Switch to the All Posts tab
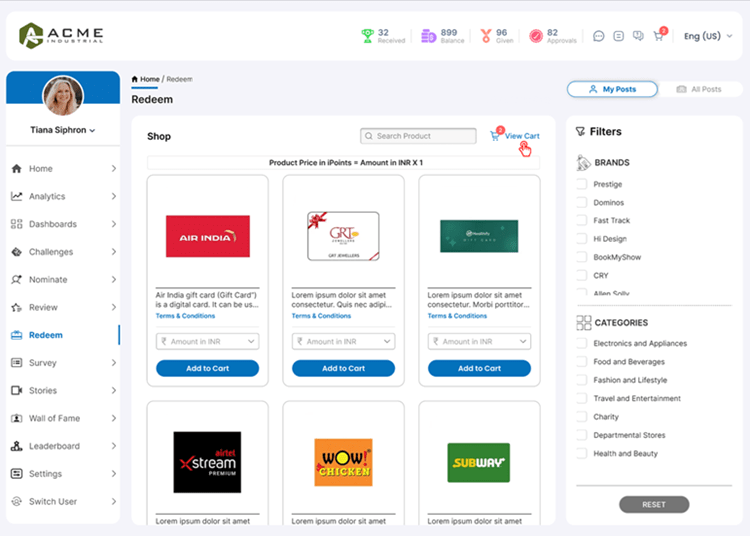This screenshot has height=536, width=750. tap(698, 89)
